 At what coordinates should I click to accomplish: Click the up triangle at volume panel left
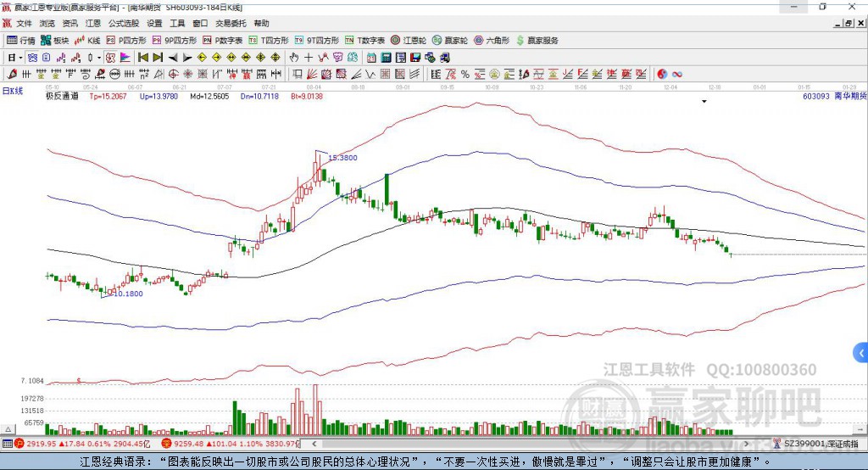(8, 429)
